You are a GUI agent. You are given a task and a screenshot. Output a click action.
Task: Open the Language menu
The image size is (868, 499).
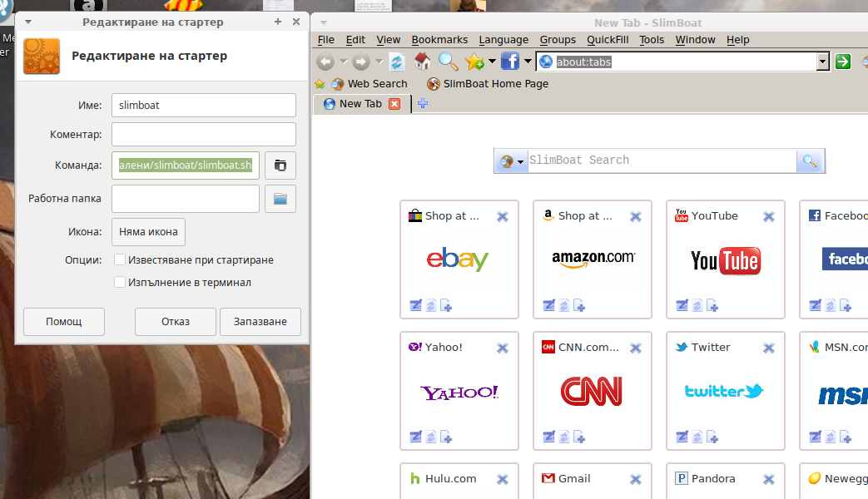[503, 40]
